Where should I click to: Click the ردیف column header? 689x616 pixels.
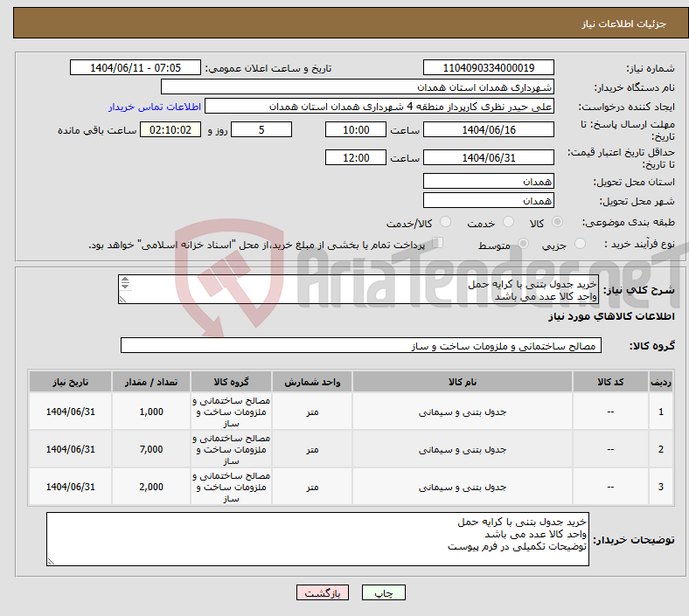[x=660, y=382]
